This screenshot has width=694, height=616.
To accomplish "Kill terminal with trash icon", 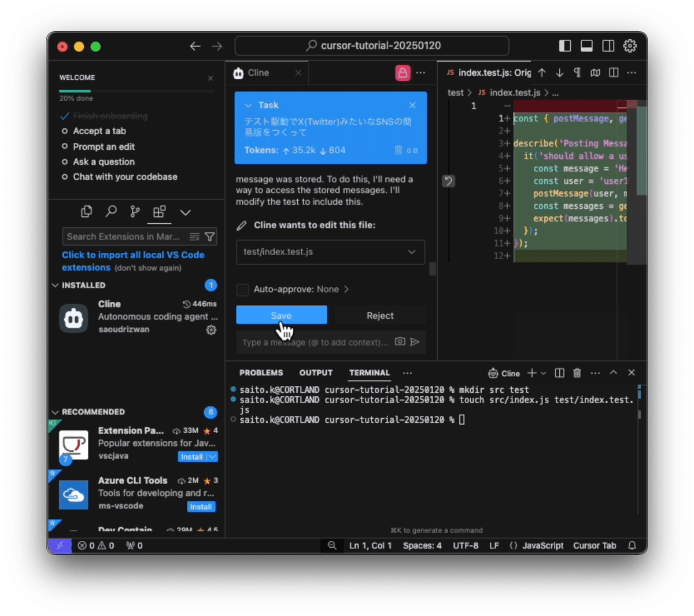I will coord(577,373).
